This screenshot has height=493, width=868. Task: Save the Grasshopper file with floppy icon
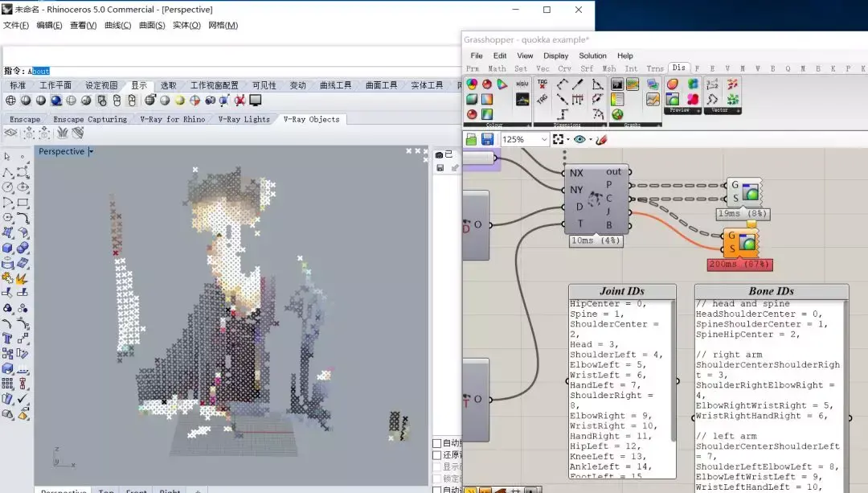point(487,140)
